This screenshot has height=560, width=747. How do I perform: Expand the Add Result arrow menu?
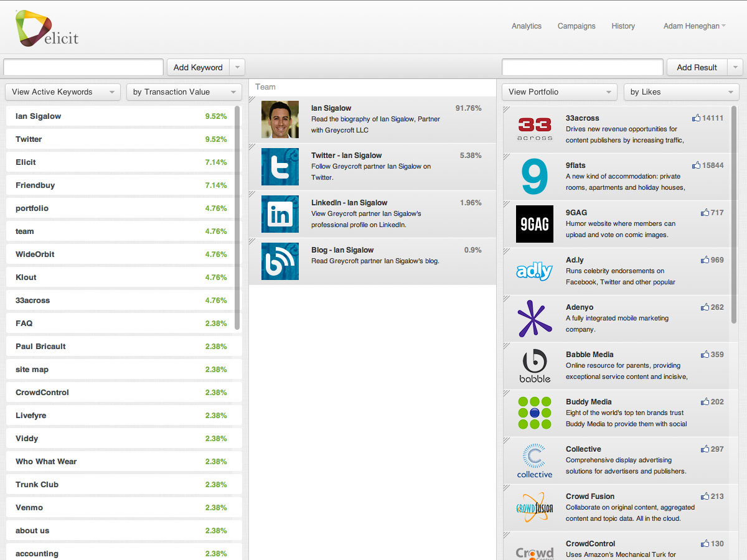(735, 67)
